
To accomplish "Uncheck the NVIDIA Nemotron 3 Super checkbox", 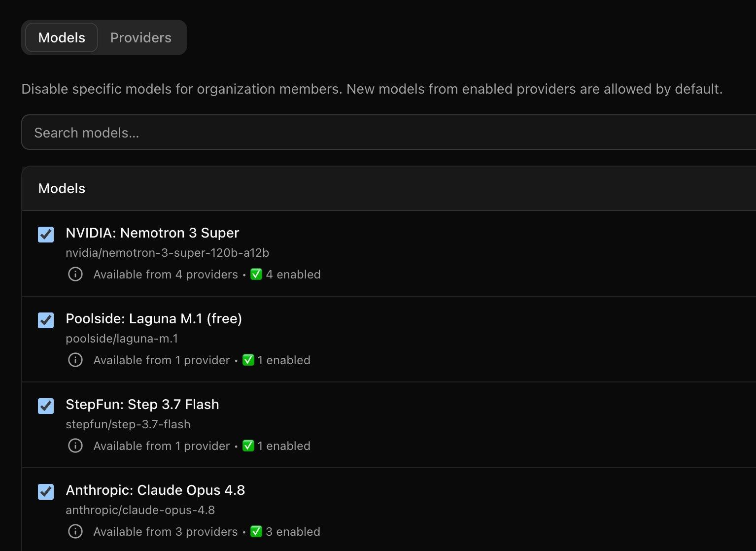I will pos(46,234).
